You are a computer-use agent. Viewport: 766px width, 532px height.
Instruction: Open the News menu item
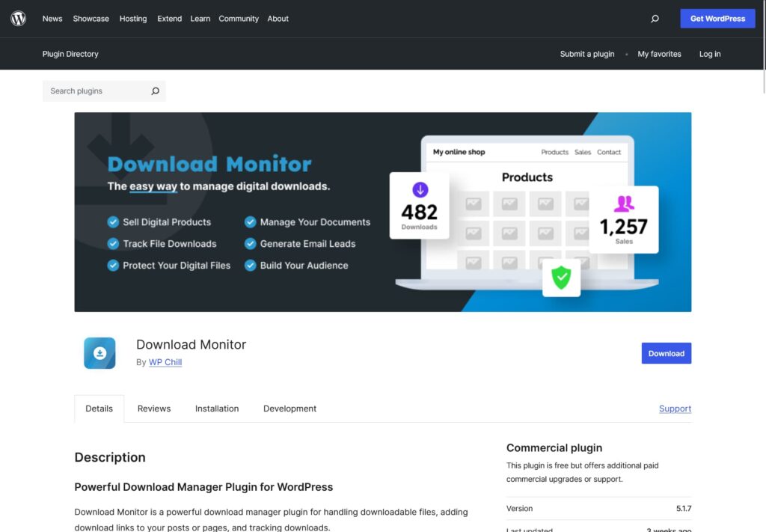(x=52, y=19)
